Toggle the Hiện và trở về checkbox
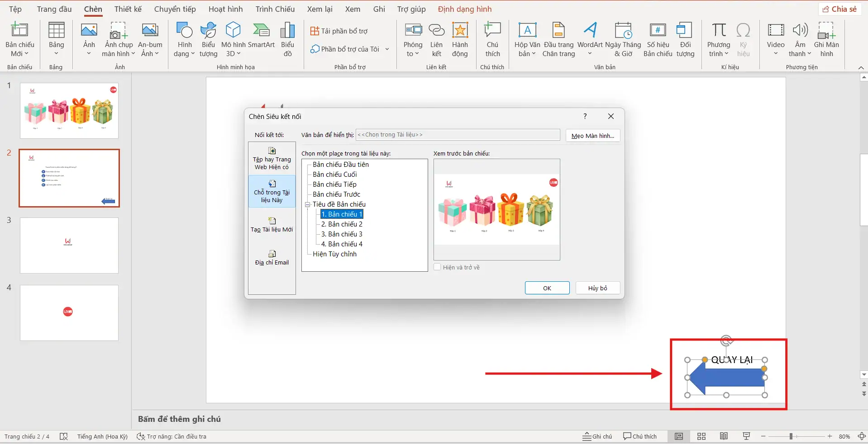Viewport: 868px width, 444px height. (x=437, y=267)
